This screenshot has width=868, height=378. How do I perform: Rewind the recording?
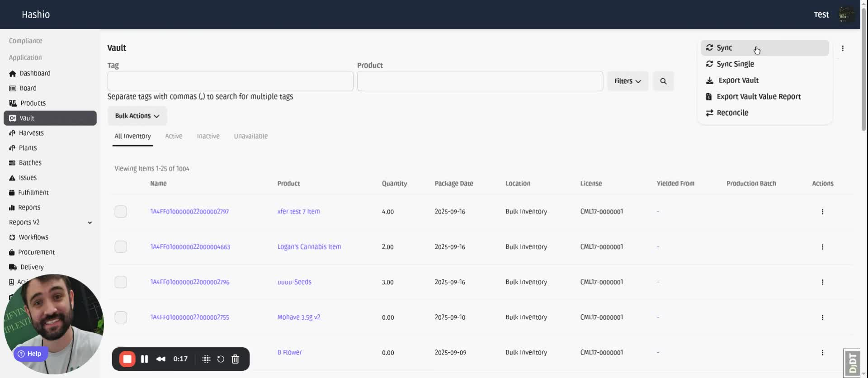click(161, 359)
